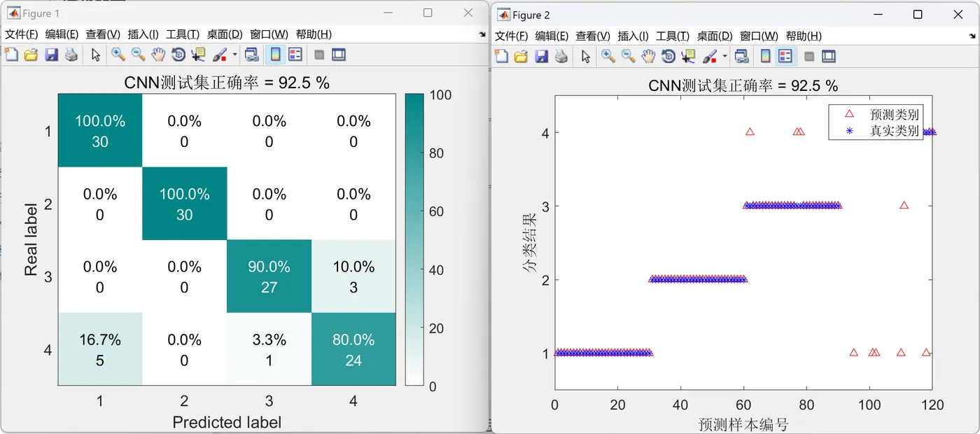980x434 pixels.
Task: Enable Data Cursor tool in Figure 1
Action: click(x=199, y=55)
